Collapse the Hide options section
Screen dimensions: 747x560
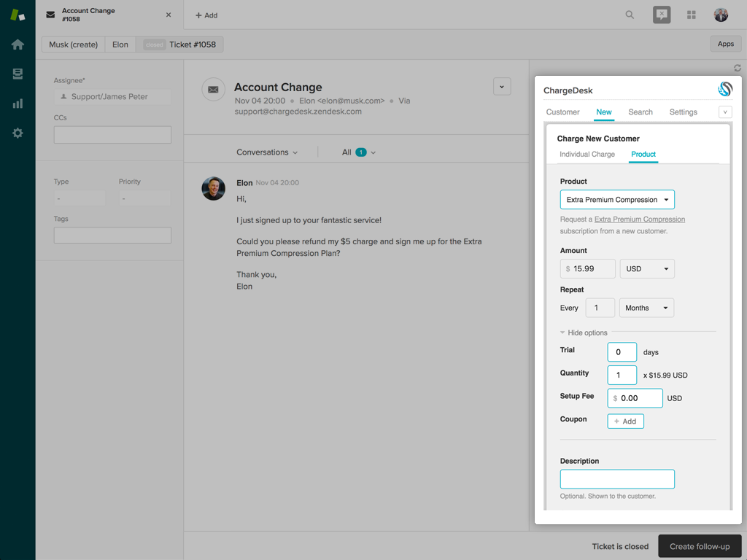(584, 332)
